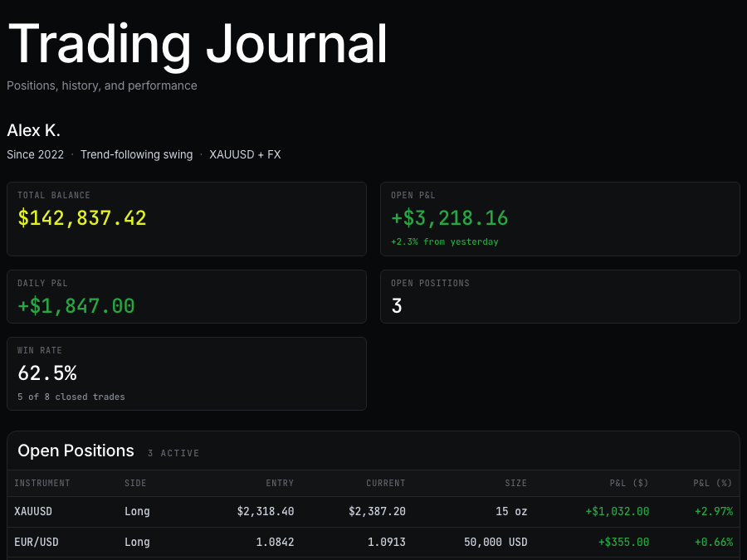747x560 pixels.
Task: Click the SIDE column header
Action: (135, 484)
